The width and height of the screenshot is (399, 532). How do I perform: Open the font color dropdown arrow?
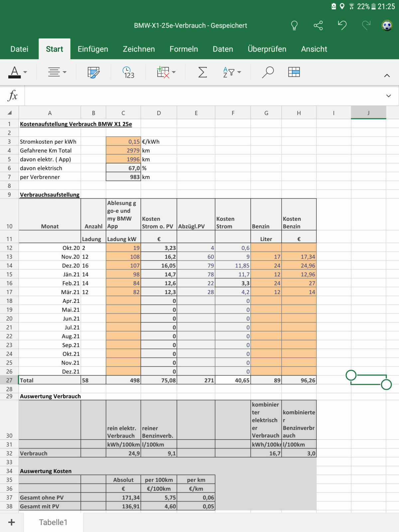pos(25,72)
